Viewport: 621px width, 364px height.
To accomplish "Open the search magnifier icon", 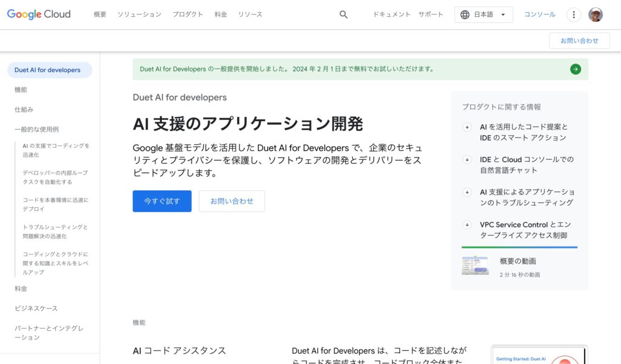I will (343, 15).
